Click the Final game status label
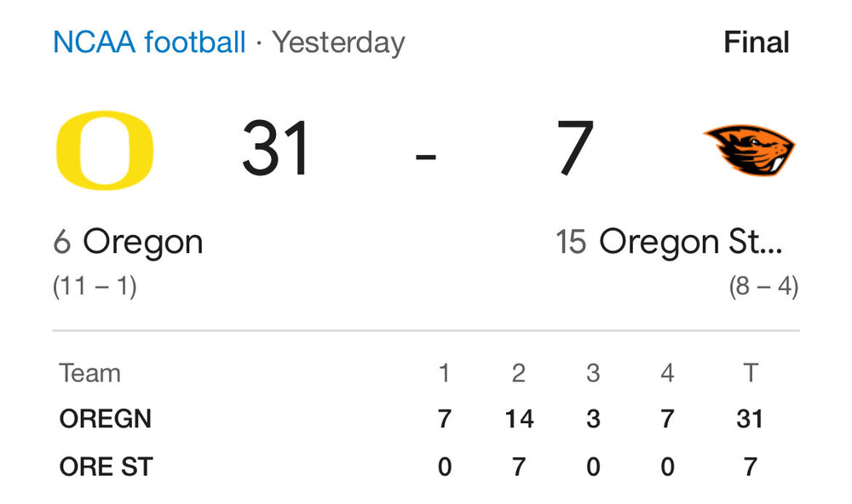852x504 pixels. [756, 42]
